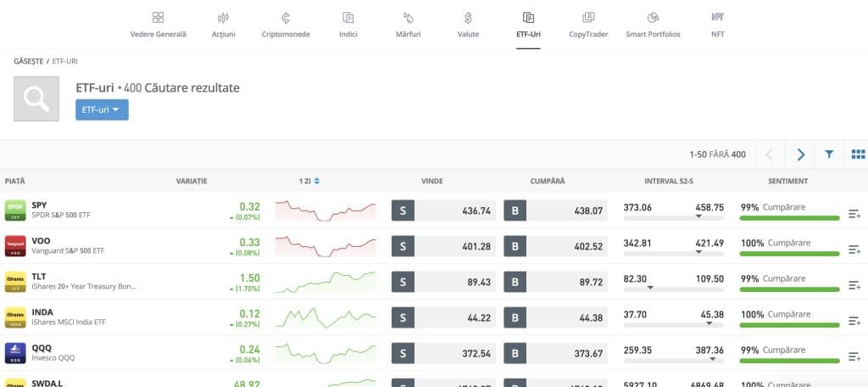
Task: Add VOO to watchlist icon
Action: 854,250
